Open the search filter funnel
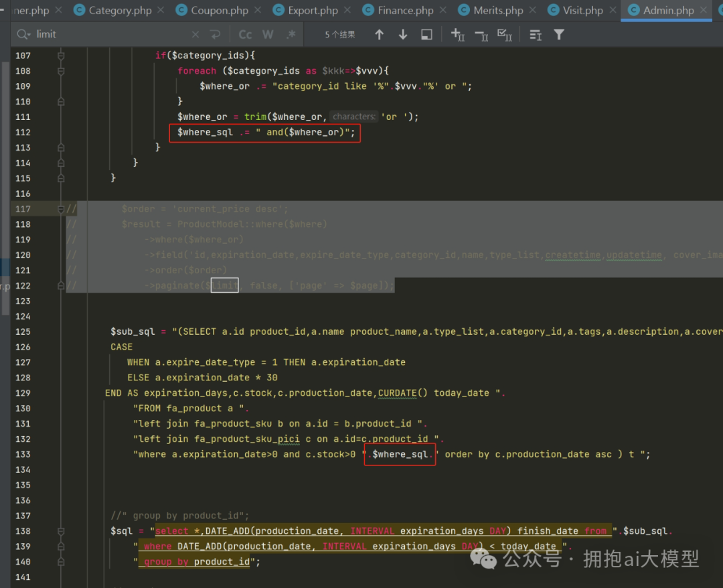 click(x=559, y=34)
